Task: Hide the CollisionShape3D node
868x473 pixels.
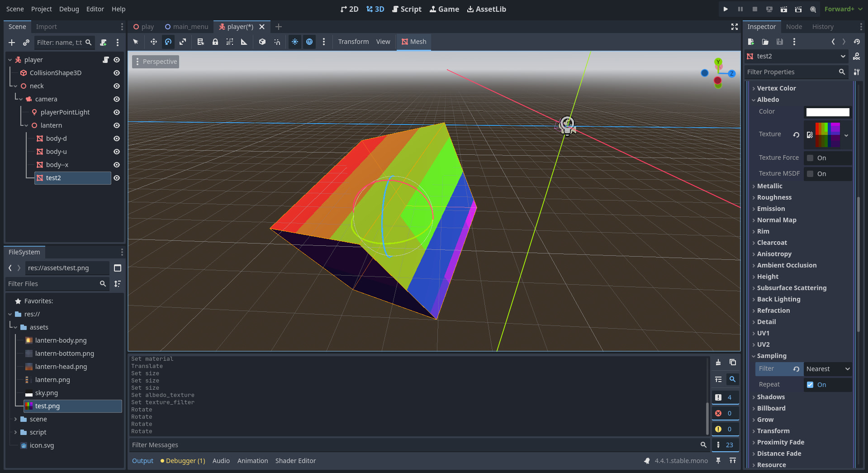Action: pyautogui.click(x=116, y=73)
